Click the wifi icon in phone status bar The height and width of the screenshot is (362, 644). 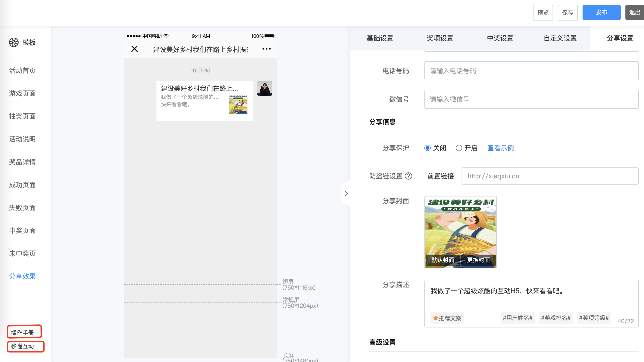click(x=166, y=36)
